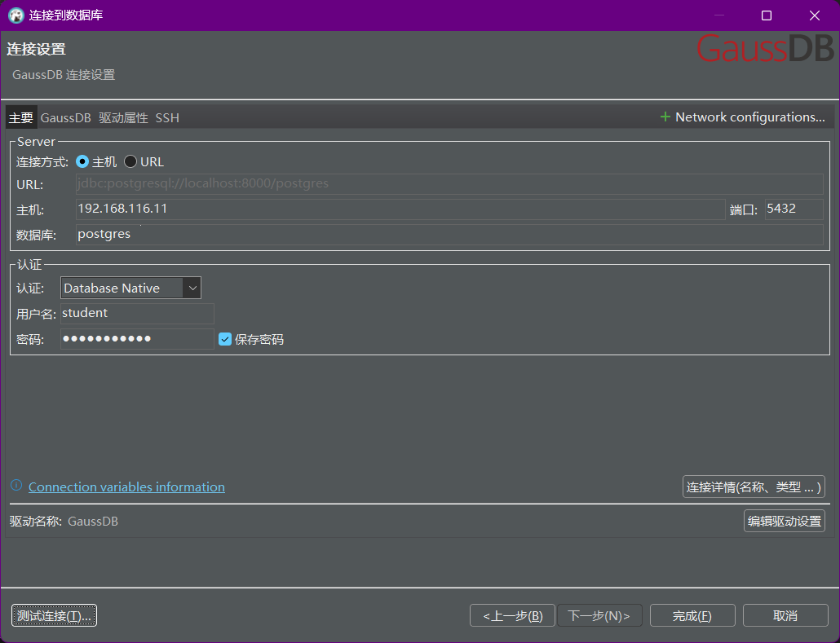Maximize the connection dialog window
840x643 pixels.
pos(767,15)
